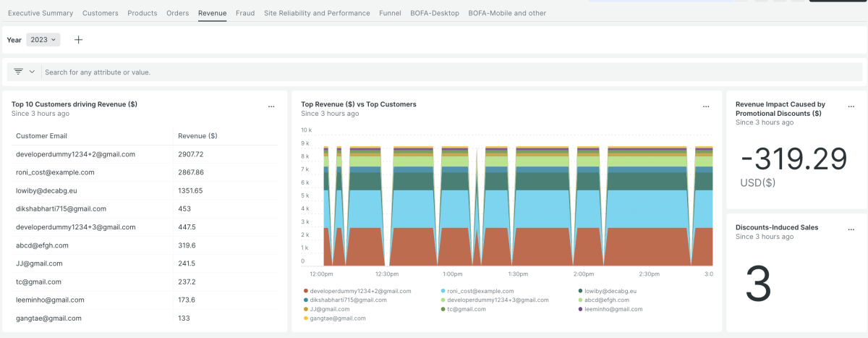Open options menu for Revenue Impact widget

coord(851,106)
